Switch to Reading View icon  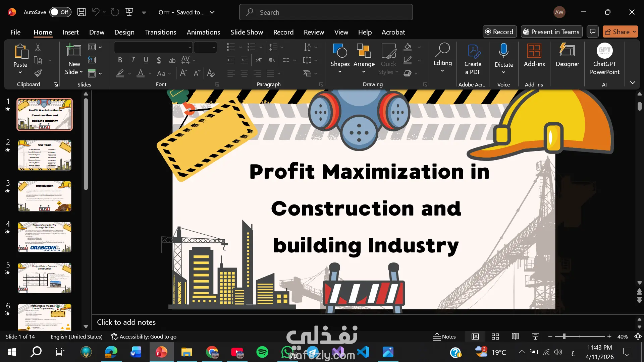515,337
